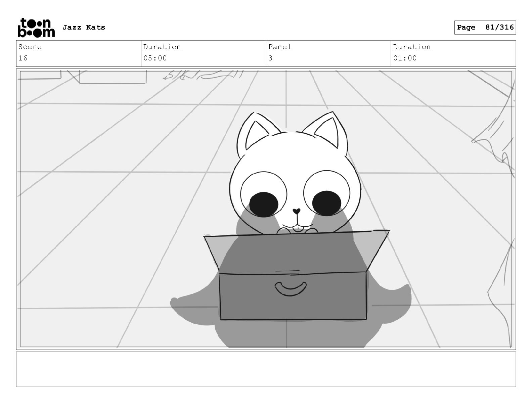
Task: Click the Toon Boom logo
Action: pyautogui.click(x=36, y=27)
